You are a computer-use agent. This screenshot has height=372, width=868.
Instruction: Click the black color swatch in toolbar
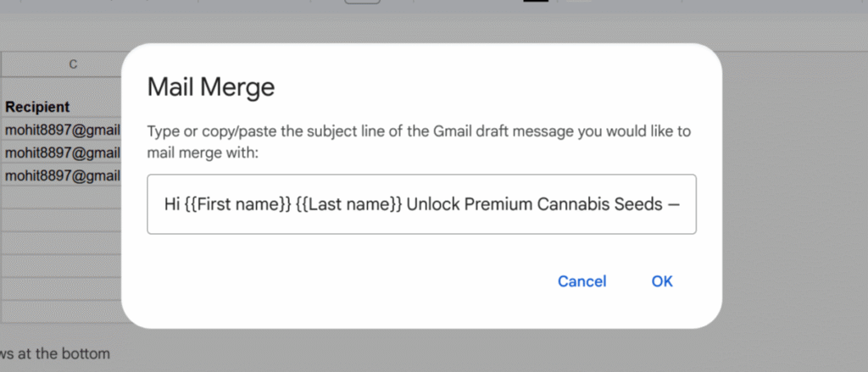536,3
